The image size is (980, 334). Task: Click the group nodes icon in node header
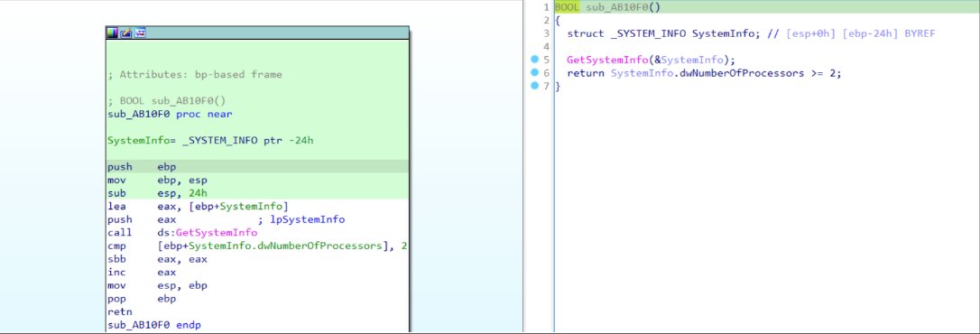pos(140,32)
